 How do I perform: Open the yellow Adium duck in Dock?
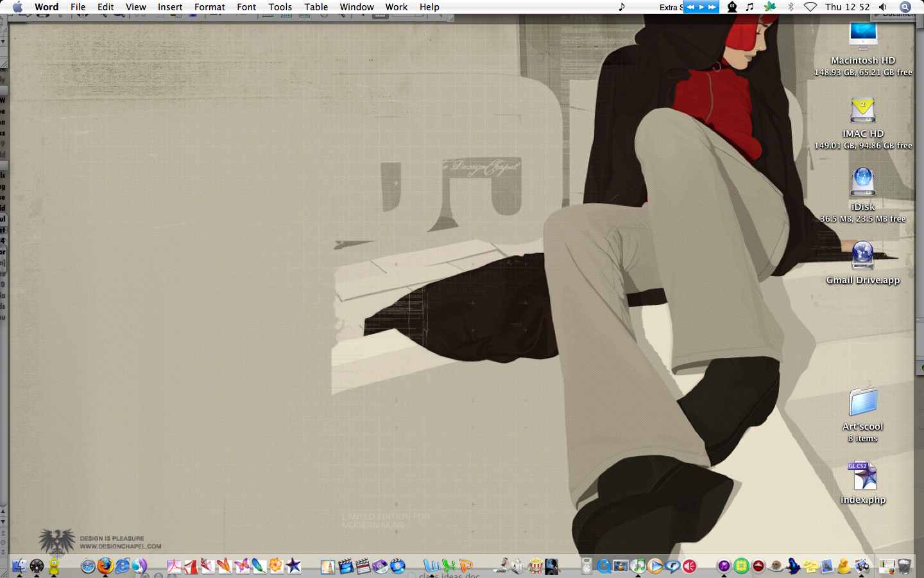[54, 566]
